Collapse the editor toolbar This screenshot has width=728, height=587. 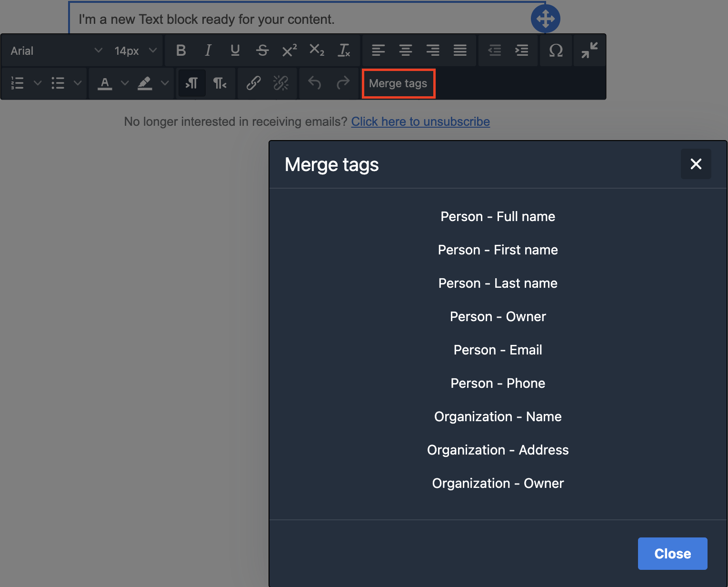[589, 51]
